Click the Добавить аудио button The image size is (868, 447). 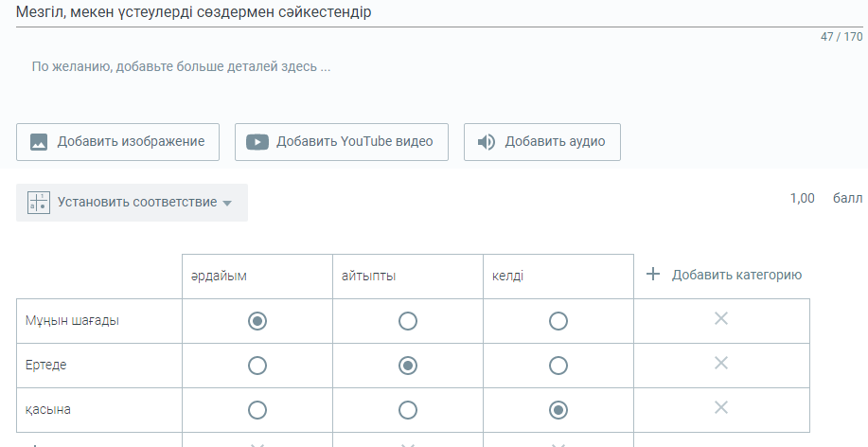coord(541,142)
